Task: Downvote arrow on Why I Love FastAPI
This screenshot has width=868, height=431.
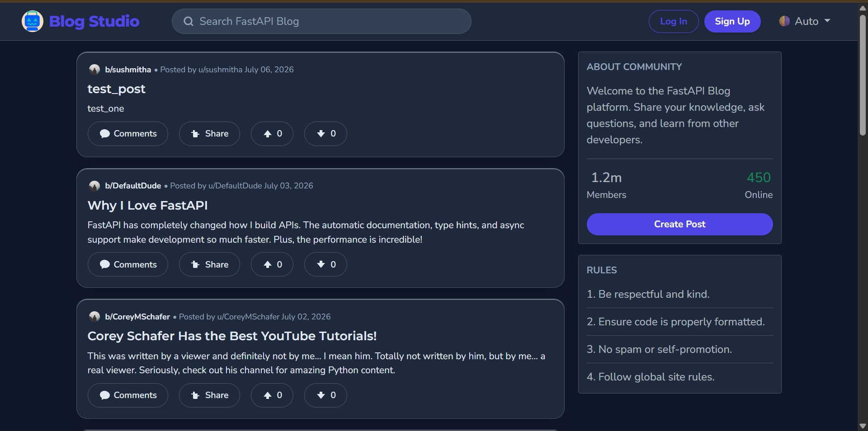Action: [x=321, y=264]
